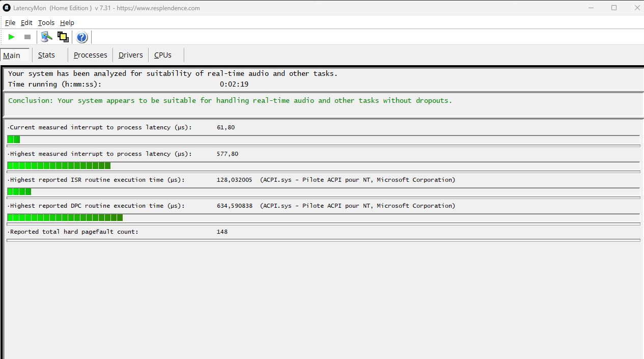Screen dimensions: 644x359
Task: Click the current latency value 61,80
Action: [x=226, y=127]
